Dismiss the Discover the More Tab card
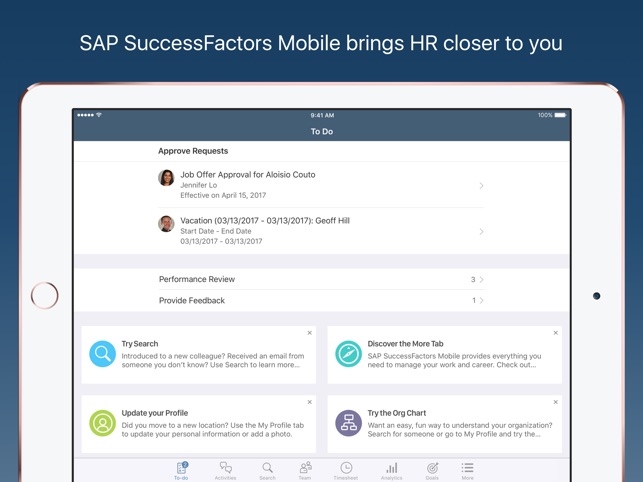The image size is (643, 482). [x=556, y=333]
